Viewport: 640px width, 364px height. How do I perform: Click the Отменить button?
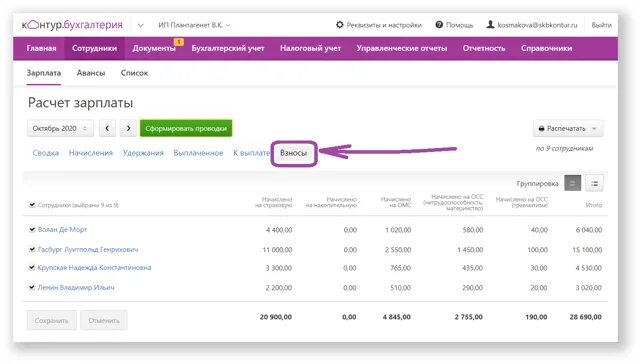104,320
